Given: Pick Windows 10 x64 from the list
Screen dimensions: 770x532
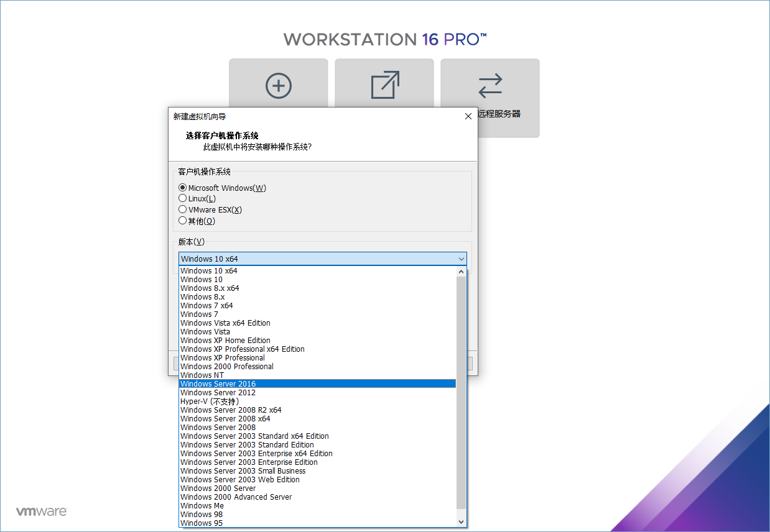Looking at the screenshot, I should [x=317, y=271].
